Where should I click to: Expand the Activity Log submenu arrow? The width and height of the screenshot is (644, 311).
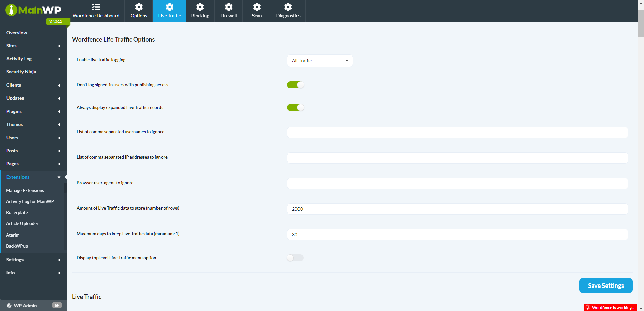click(x=59, y=59)
